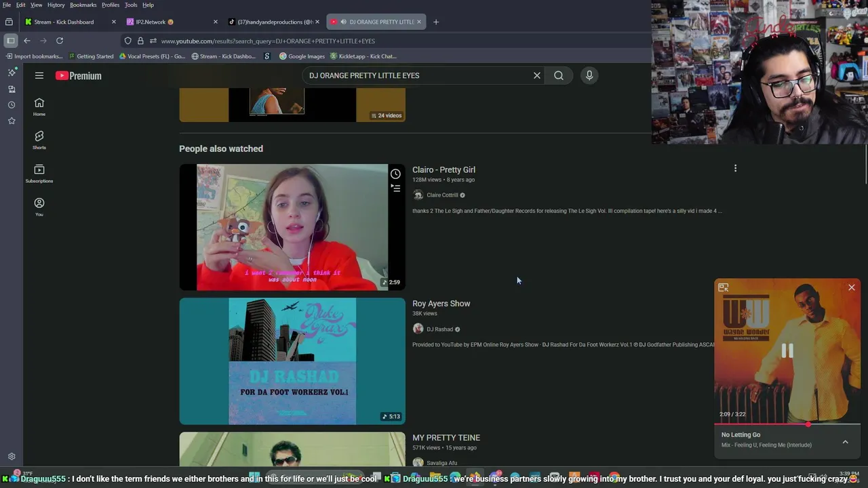The image size is (868, 488).
Task: Mute the DJ ORANGE PRETTY LITTLE tab audio
Action: (x=343, y=22)
